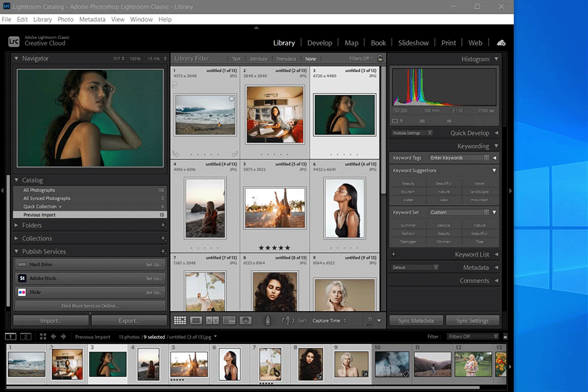
Task: Set Navigator zoom to FIT
Action: point(118,59)
